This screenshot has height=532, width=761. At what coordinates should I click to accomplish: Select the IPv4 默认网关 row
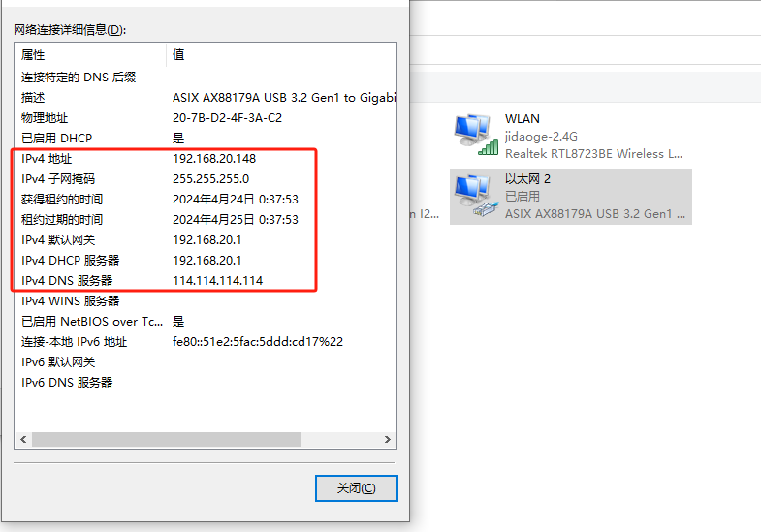(x=206, y=240)
